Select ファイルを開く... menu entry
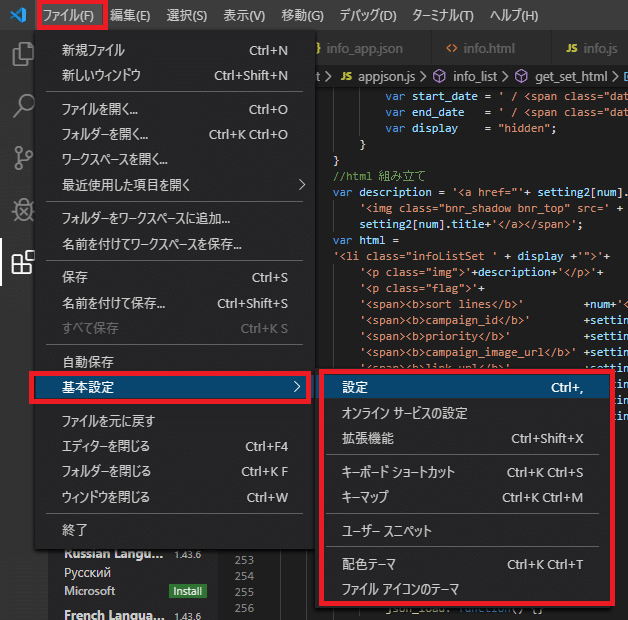 pyautogui.click(x=175, y=109)
